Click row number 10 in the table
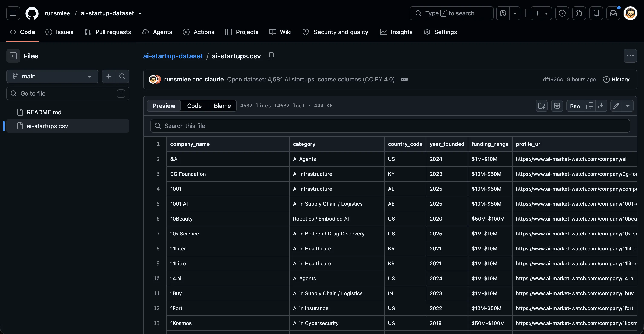Image resolution: width=644 pixels, height=334 pixels. pos(156,279)
